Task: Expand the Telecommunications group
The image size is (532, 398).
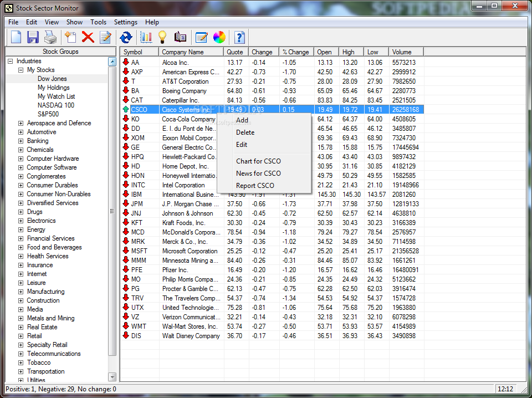Action: click(21, 354)
